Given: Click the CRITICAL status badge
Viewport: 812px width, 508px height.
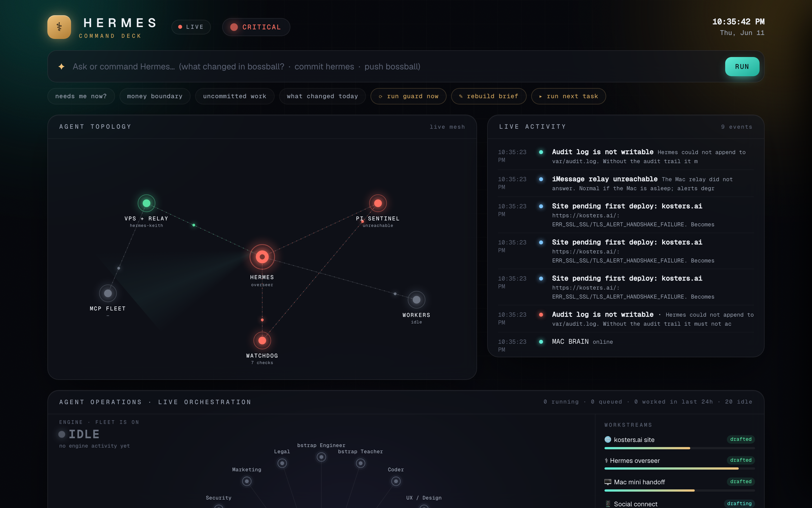Looking at the screenshot, I should click(256, 27).
